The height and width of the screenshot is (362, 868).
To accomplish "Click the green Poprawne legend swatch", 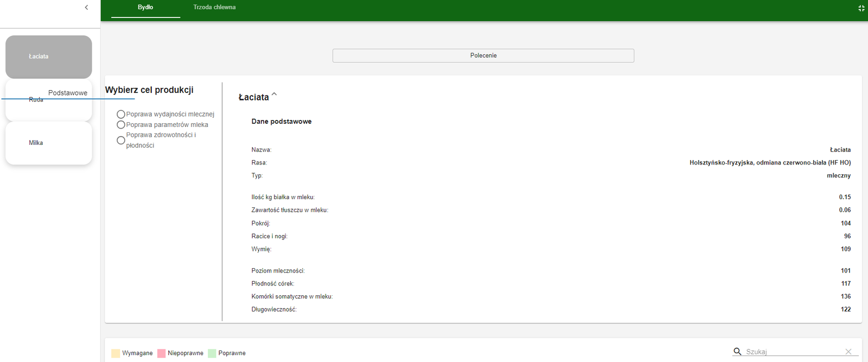I will pyautogui.click(x=212, y=353).
